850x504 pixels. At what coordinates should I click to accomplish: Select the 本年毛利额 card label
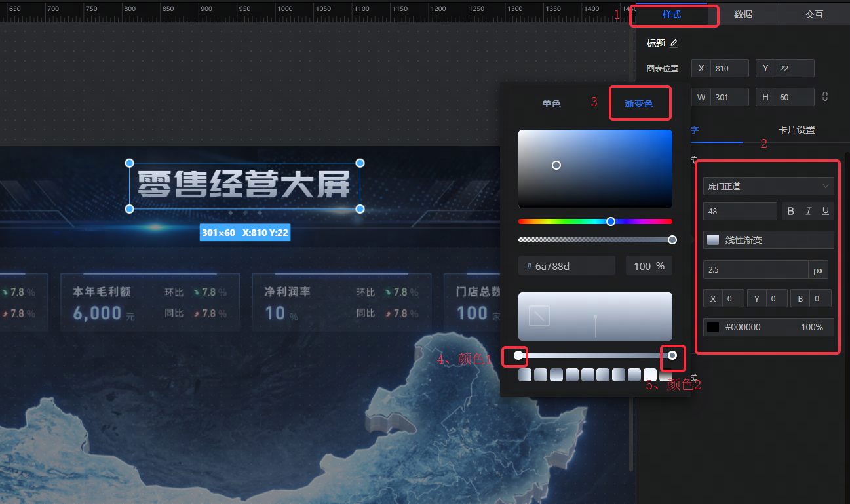(x=102, y=292)
